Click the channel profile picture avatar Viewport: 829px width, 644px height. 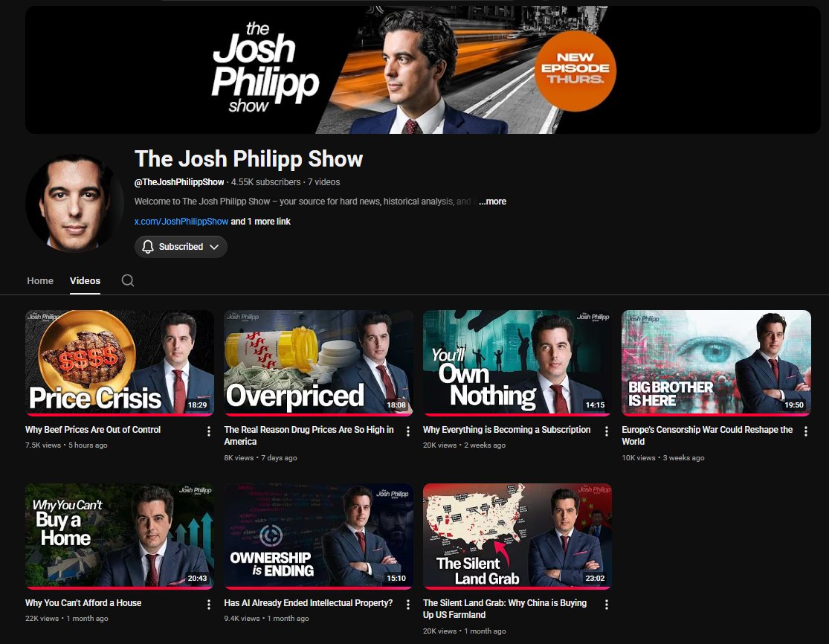point(74,203)
